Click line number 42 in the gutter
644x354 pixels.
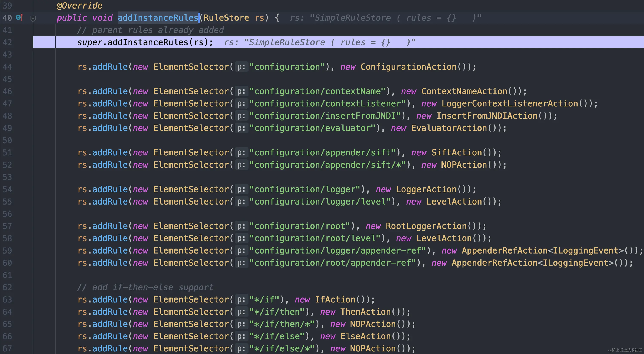coord(7,42)
